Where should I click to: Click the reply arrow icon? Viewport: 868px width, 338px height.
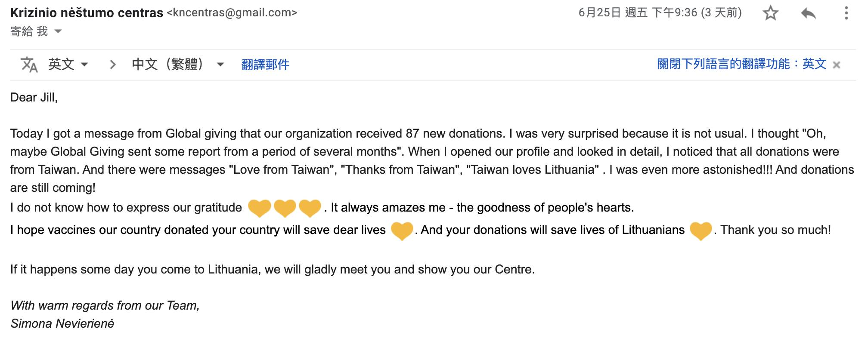click(808, 13)
